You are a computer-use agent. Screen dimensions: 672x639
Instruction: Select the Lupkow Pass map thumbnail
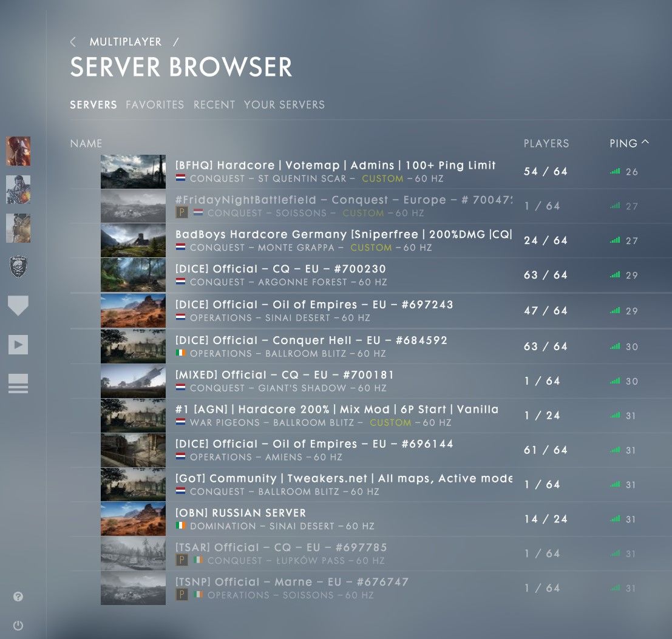click(134, 554)
